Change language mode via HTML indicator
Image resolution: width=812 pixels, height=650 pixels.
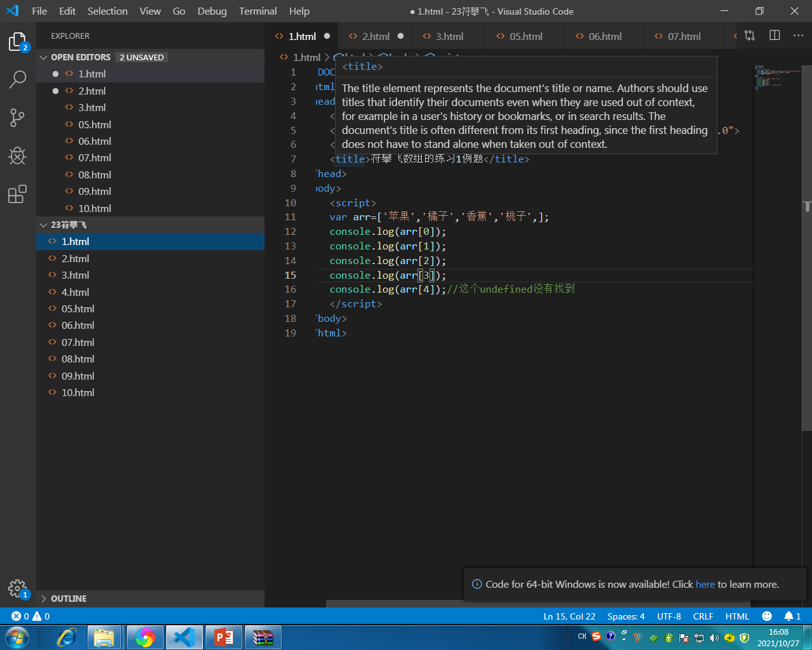(737, 616)
